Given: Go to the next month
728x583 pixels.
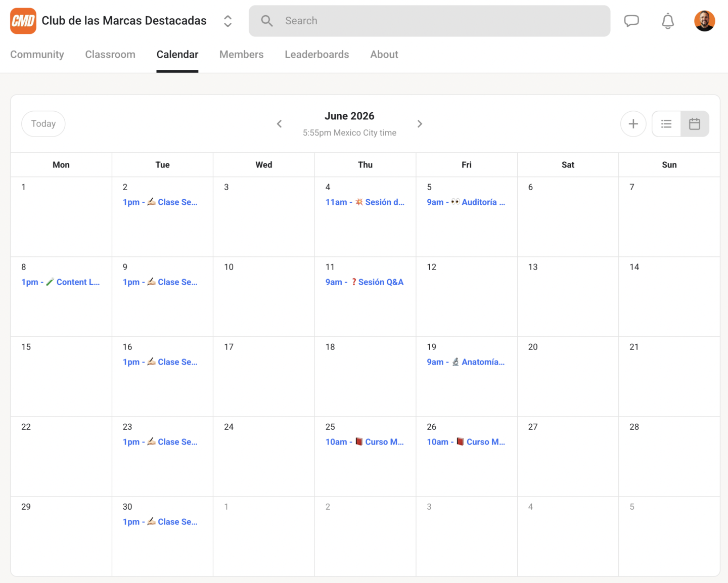Looking at the screenshot, I should click(420, 124).
